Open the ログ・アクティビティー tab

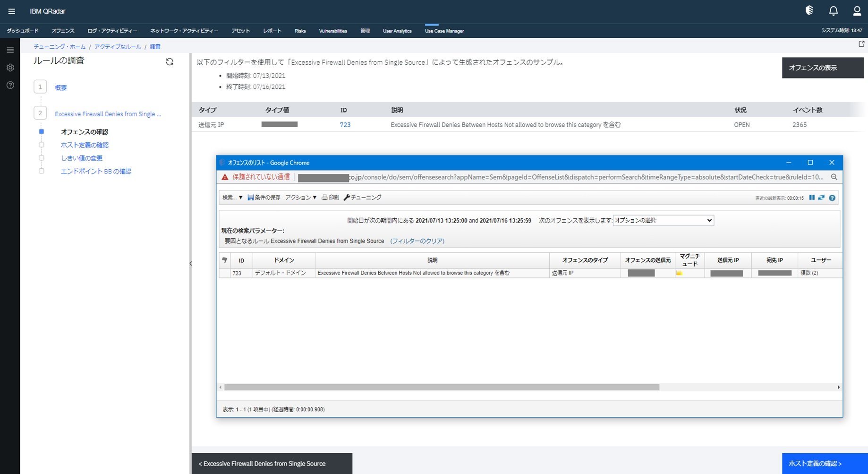112,31
